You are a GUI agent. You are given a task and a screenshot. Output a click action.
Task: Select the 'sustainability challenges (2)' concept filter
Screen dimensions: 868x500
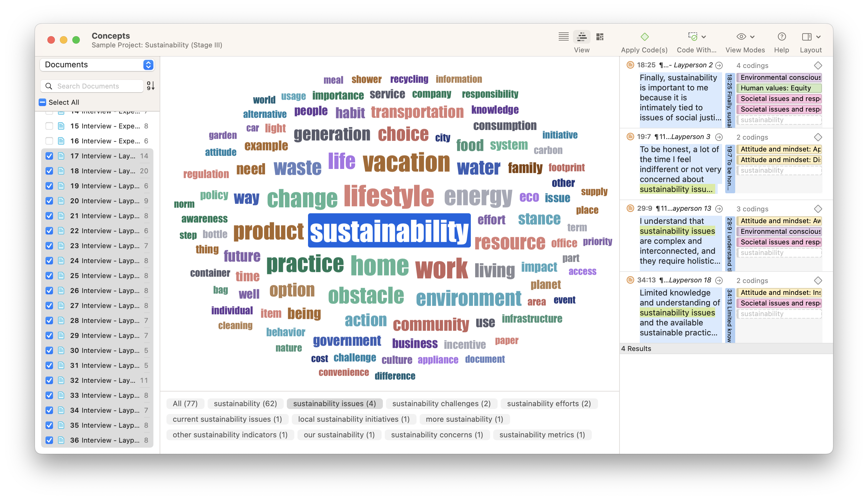441,403
